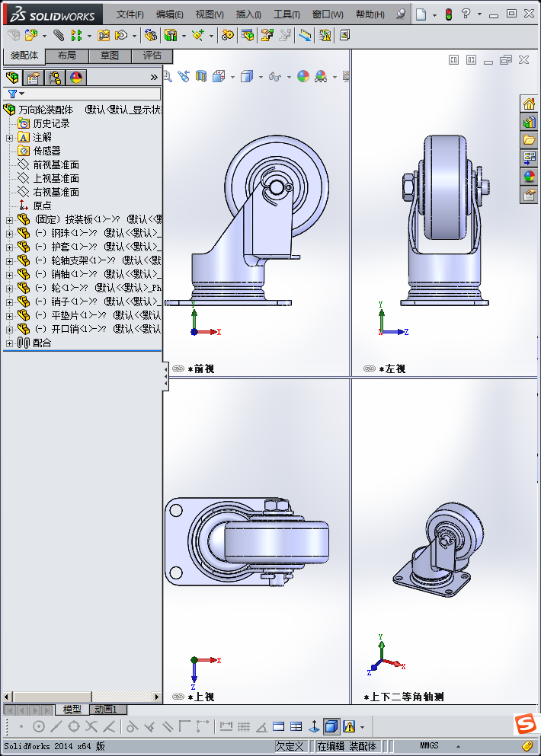Screen dimensions: 541x756
Task: Open DisplayManager panel icon
Action: click(76, 78)
